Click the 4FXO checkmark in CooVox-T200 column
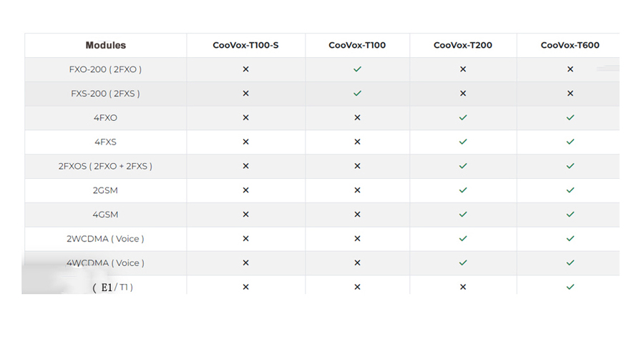 463,117
